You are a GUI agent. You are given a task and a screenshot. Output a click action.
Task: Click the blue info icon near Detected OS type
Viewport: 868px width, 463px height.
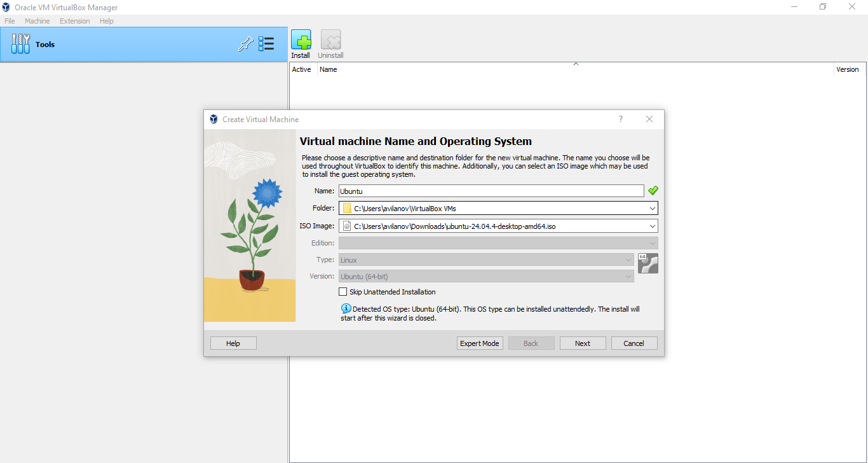point(346,308)
